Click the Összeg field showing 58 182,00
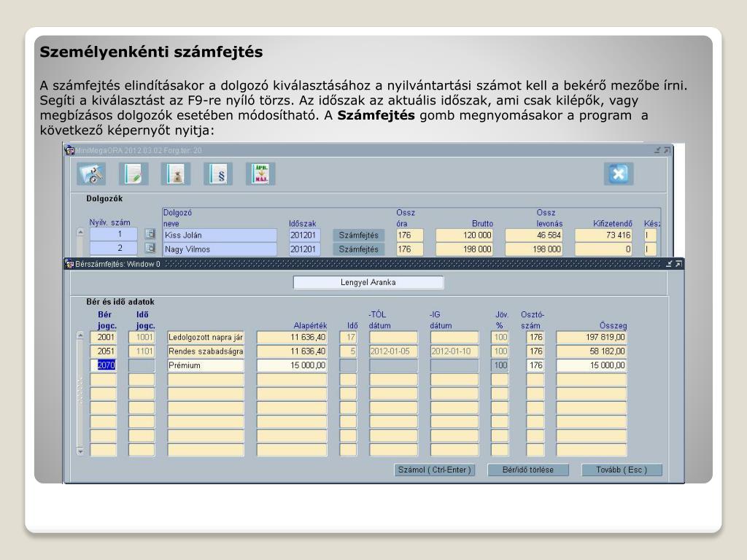This screenshot has height=560, width=747. 592,351
